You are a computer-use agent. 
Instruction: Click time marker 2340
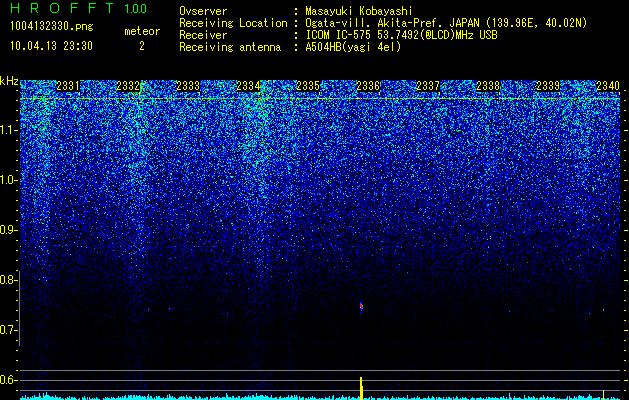[x=608, y=85]
